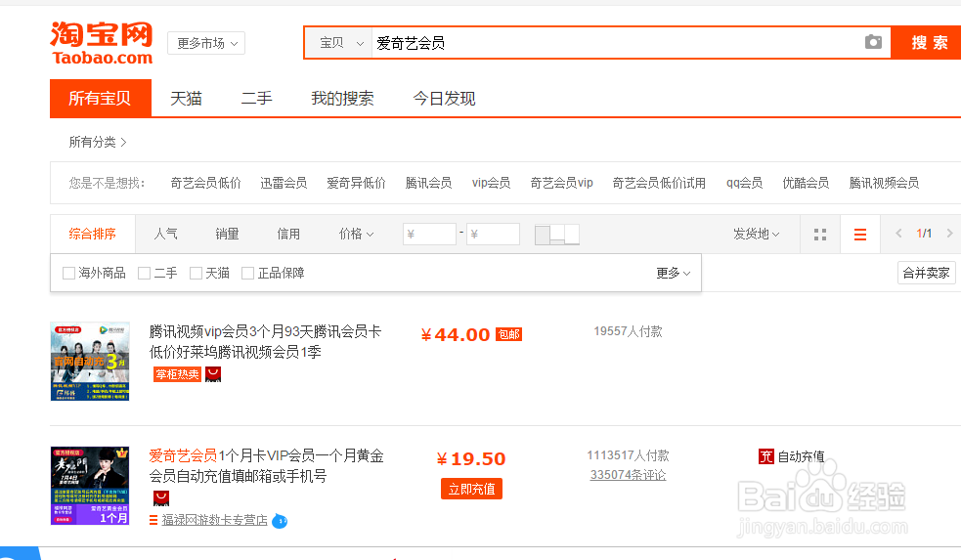Search suggestion vip会员

[491, 183]
